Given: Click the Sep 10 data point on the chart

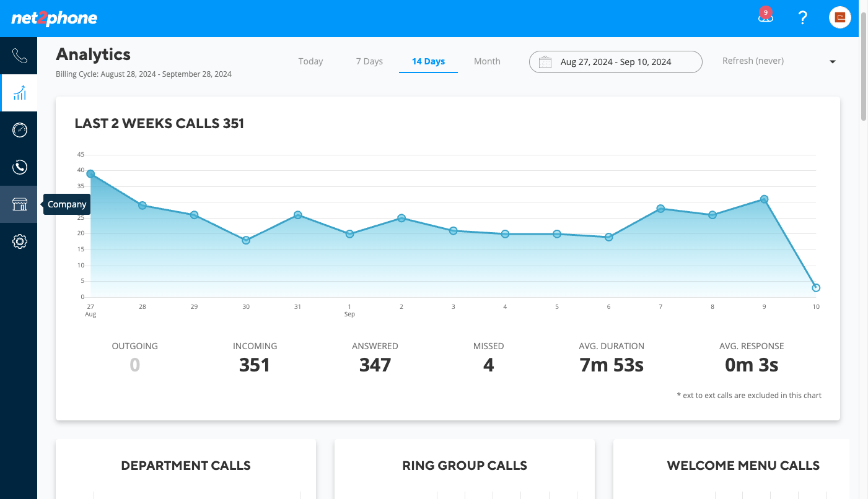Looking at the screenshot, I should pos(816,288).
